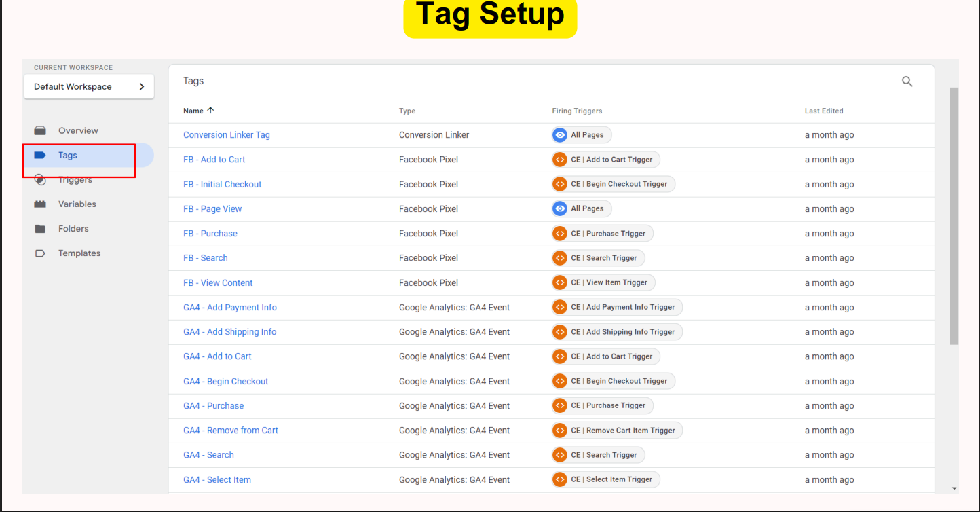This screenshot has width=980, height=512.
Task: Go to Overview in the sidebar
Action: (x=78, y=130)
